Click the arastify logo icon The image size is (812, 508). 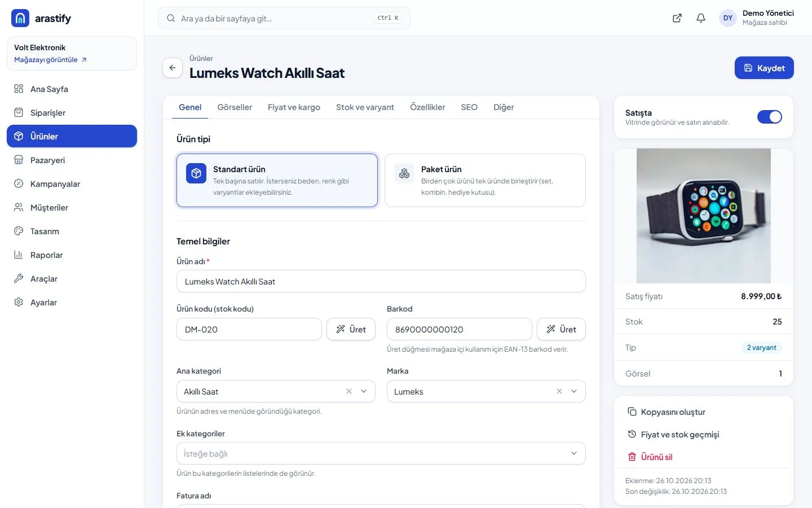(20, 18)
